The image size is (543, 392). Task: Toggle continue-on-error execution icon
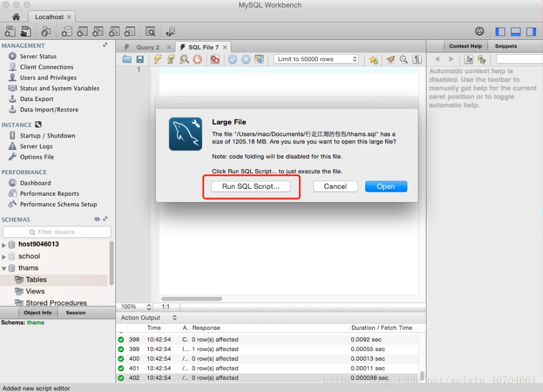[215, 59]
